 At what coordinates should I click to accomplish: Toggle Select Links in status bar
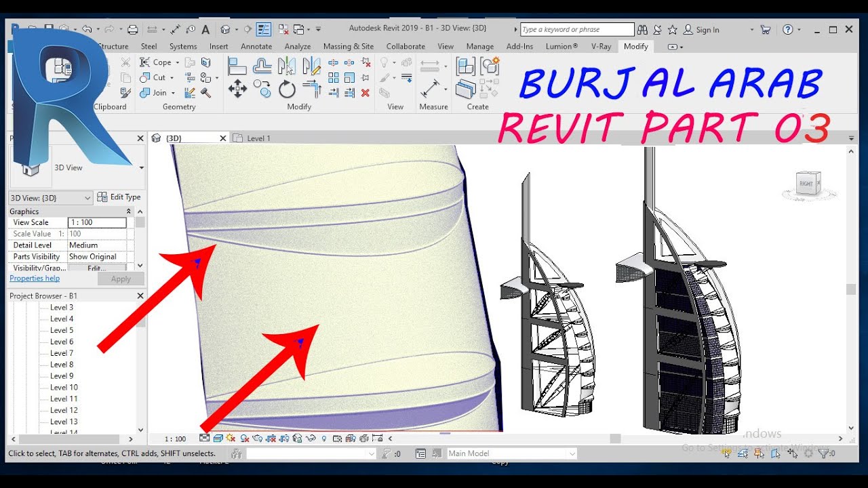pos(726,453)
